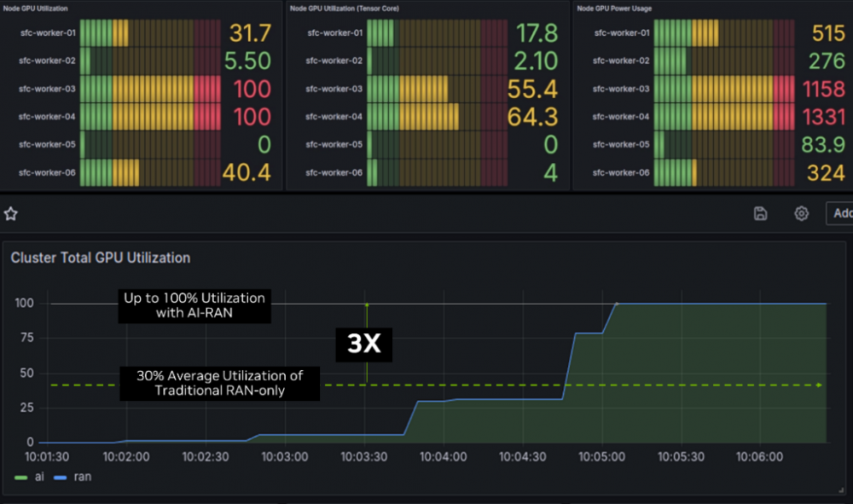Click sfc-worker-06 label in Power Usage panel
This screenshot has height=504, width=853.
[621, 172]
